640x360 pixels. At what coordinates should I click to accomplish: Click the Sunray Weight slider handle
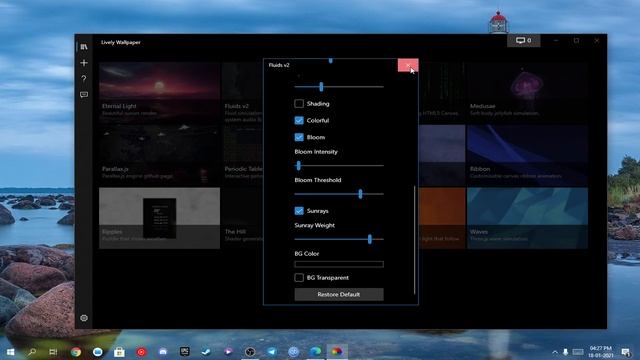coord(370,239)
